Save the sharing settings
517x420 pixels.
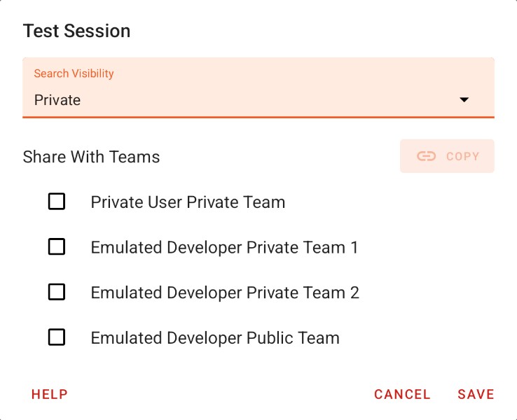tap(476, 394)
